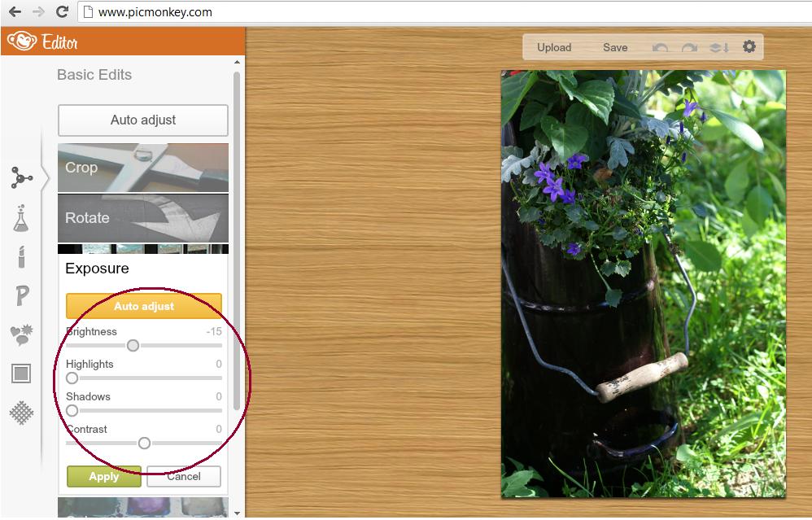
Task: Click the flatten layers icon
Action: [718, 48]
